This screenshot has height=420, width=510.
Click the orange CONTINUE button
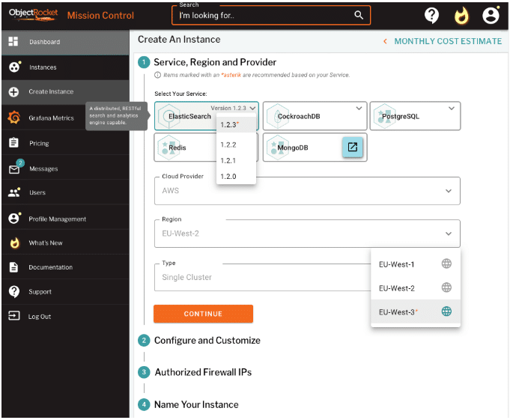[x=203, y=314]
